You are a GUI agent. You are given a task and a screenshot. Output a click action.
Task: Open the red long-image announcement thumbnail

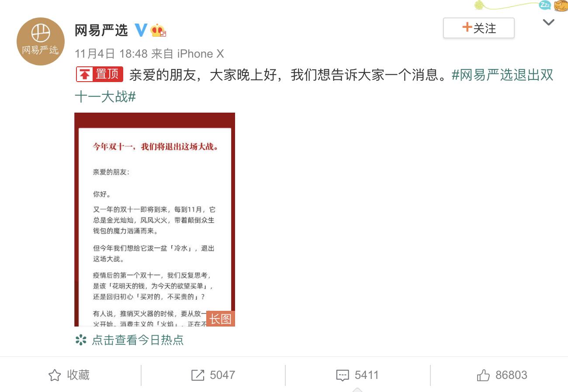pos(155,220)
